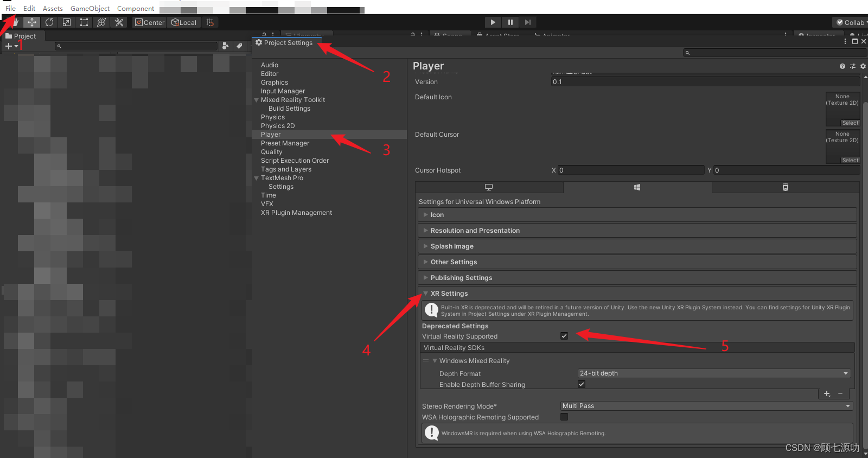Select Universal Windows Platform tab icon
Screen dimensions: 868x458
(x=637, y=187)
